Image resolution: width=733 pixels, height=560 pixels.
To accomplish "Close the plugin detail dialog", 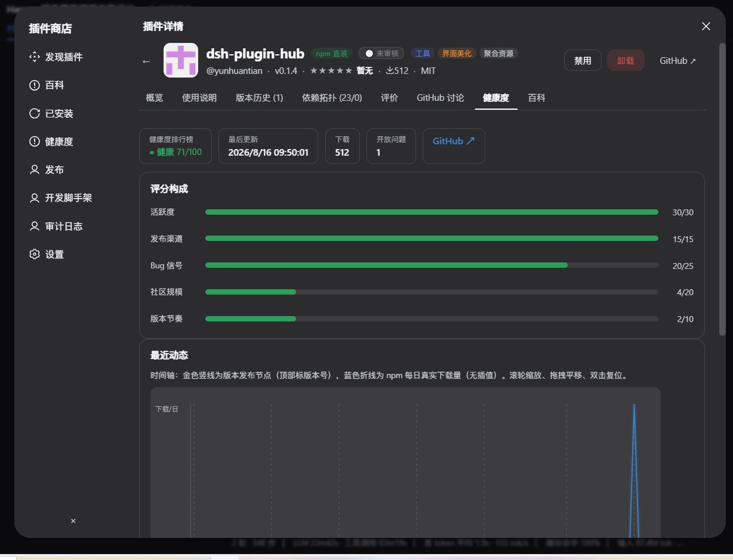I will tap(706, 26).
